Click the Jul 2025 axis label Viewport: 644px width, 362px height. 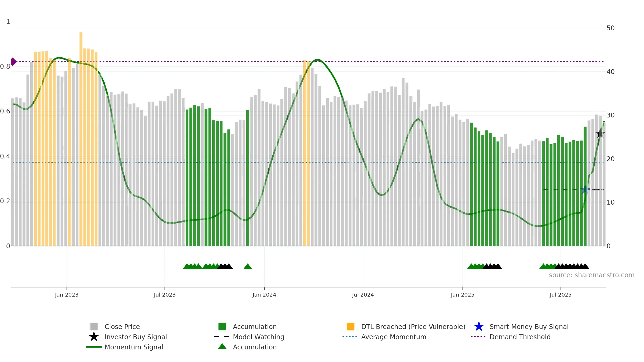(561, 295)
